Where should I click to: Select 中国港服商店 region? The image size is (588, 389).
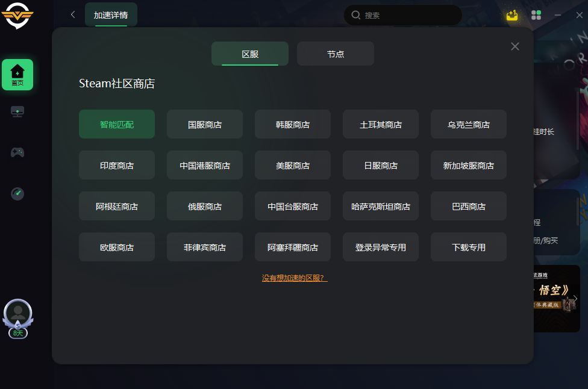205,165
